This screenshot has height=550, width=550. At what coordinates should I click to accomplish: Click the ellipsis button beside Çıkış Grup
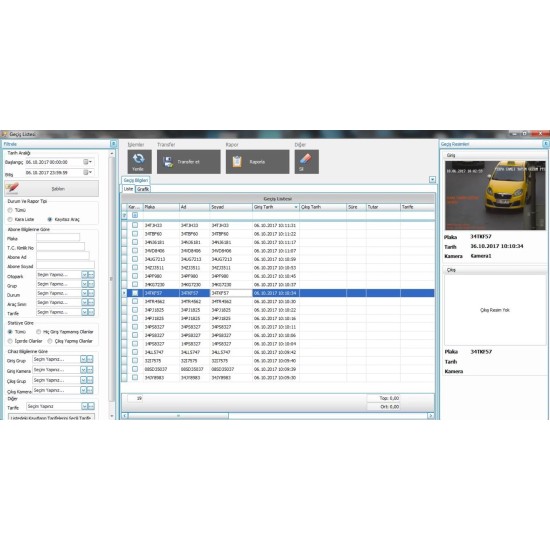pos(90,380)
